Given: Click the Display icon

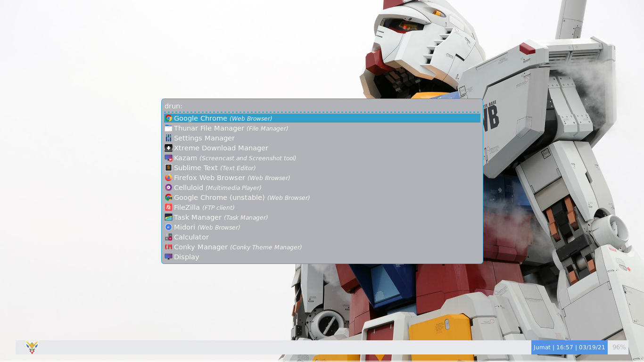Looking at the screenshot, I should coord(168,257).
